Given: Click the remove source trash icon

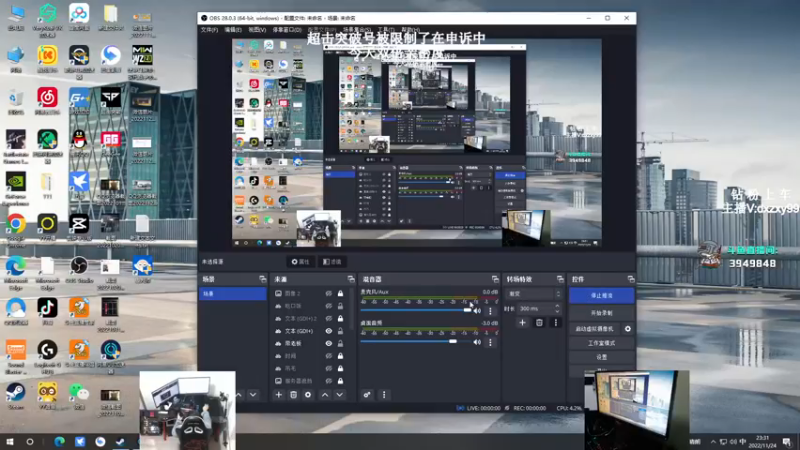Looking at the screenshot, I should click(293, 395).
